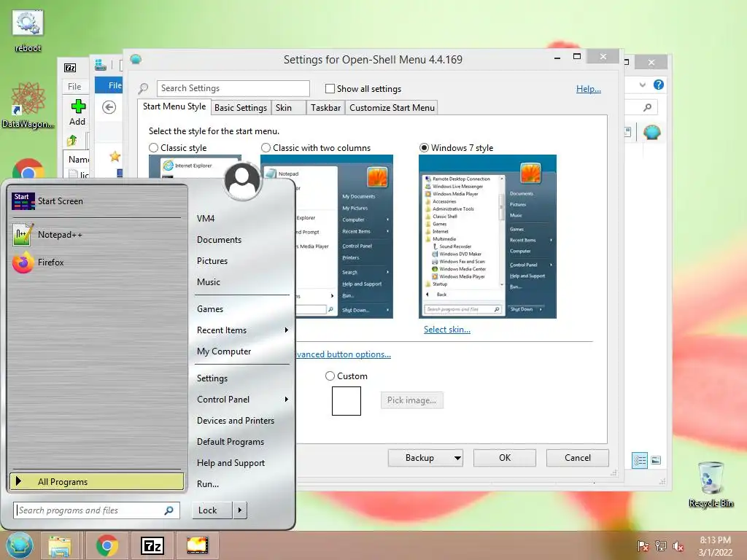Click the Start orb in taskbar
Image resolution: width=747 pixels, height=560 pixels.
(x=20, y=545)
